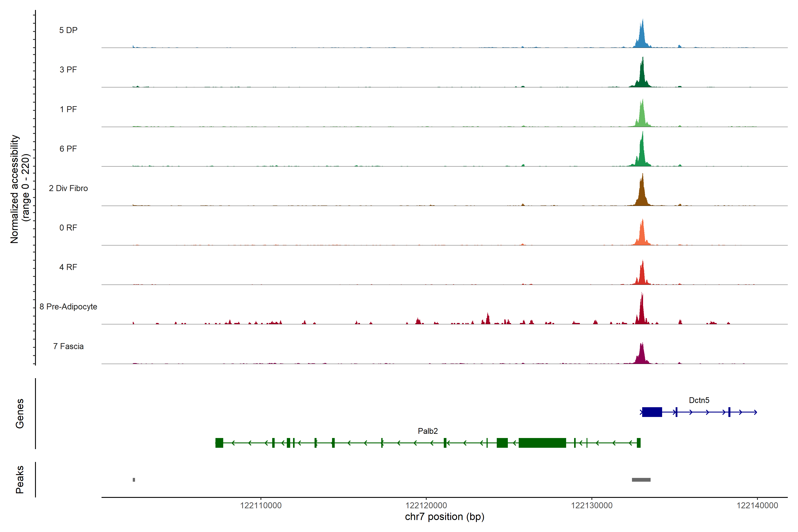Click the largest green Palb2 exon block
The width and height of the screenshot is (798, 532).
[x=542, y=443]
